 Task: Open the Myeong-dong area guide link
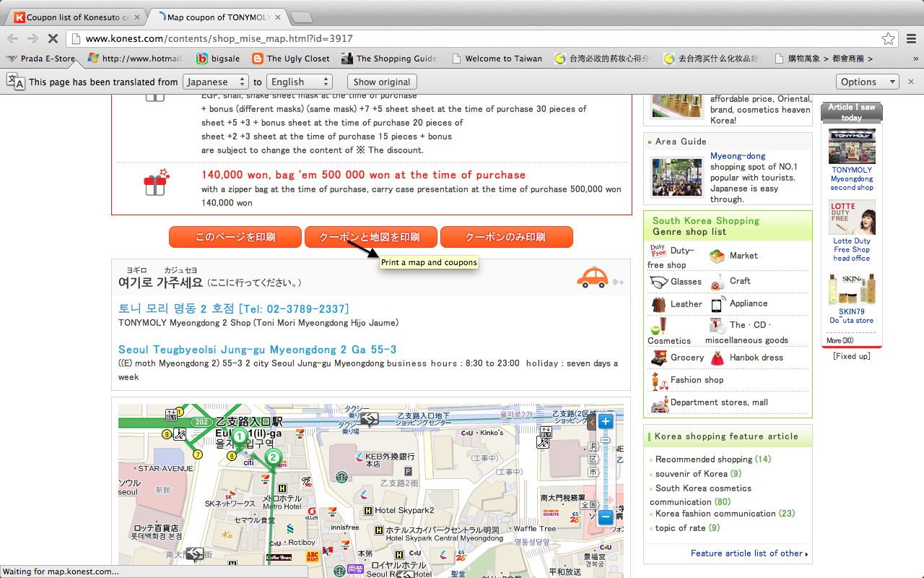[x=738, y=156]
